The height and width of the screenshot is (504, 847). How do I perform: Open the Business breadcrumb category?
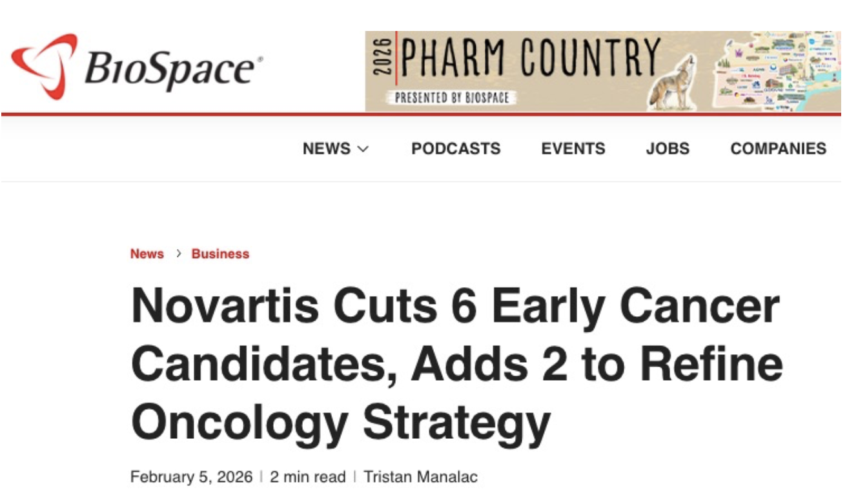[x=220, y=254]
